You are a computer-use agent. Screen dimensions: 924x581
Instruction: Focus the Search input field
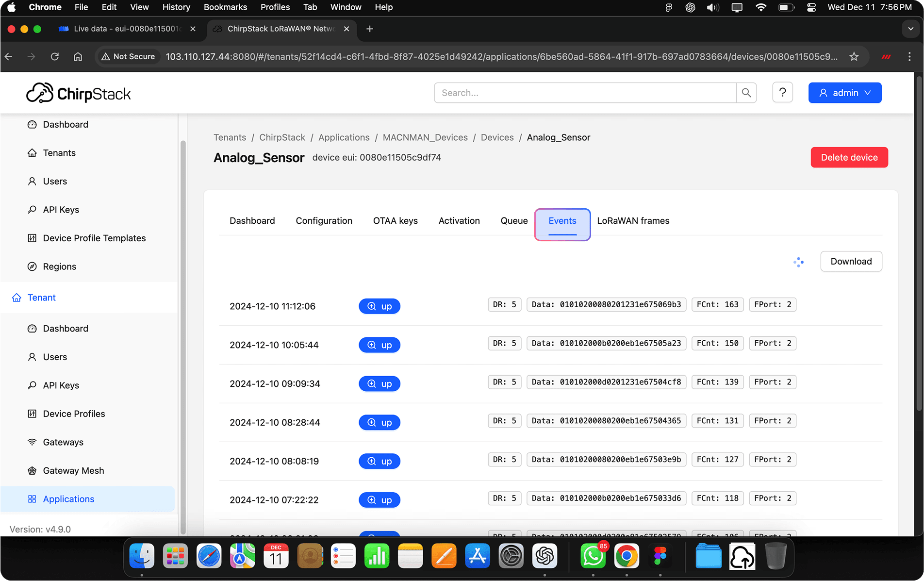(x=585, y=93)
